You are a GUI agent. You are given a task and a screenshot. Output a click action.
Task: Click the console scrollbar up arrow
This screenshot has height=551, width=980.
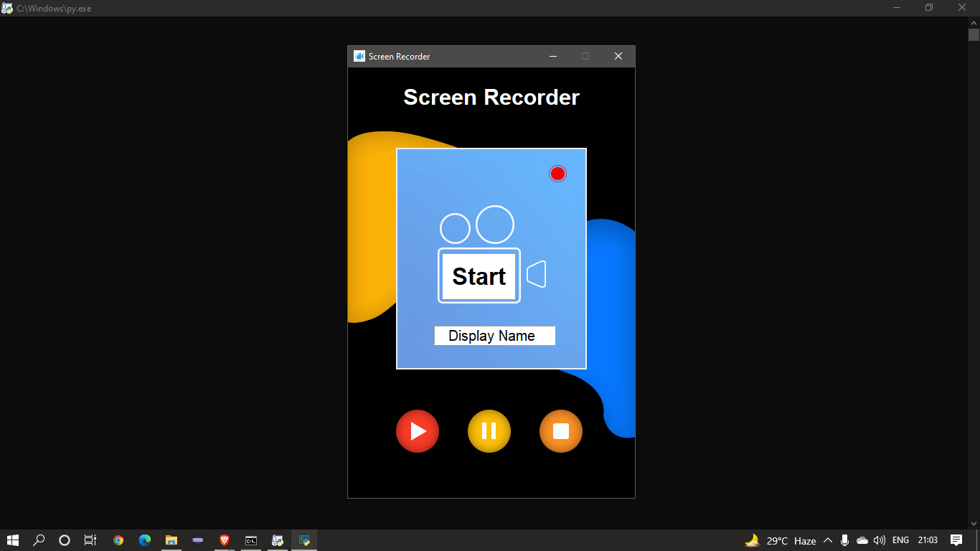(x=974, y=22)
